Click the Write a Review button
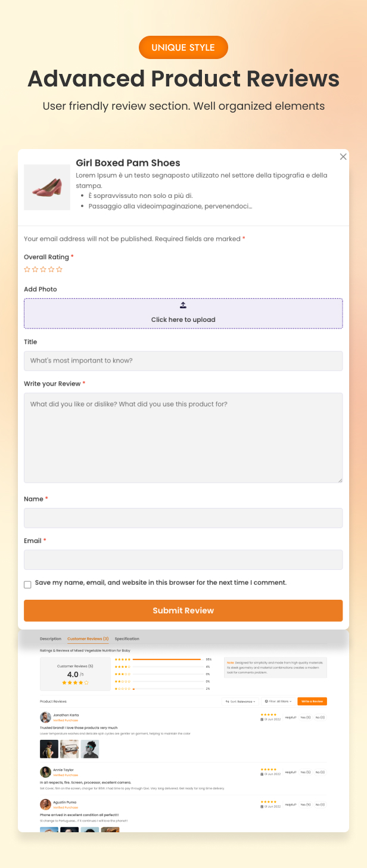The image size is (367, 868). [x=312, y=702]
